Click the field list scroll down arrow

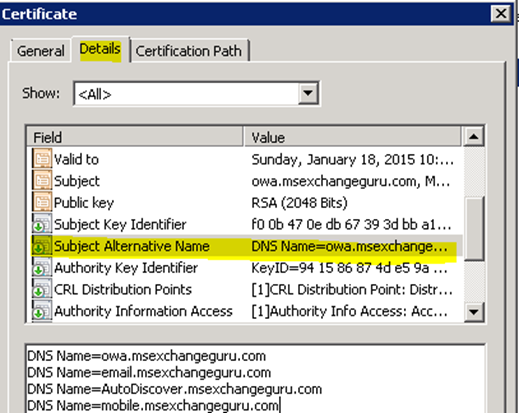[x=474, y=312]
